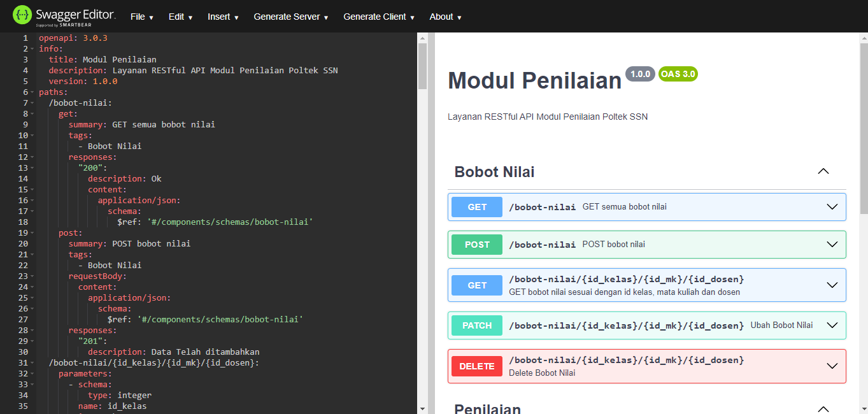Expand the POST /bobot-nilai operation arrow

point(832,245)
